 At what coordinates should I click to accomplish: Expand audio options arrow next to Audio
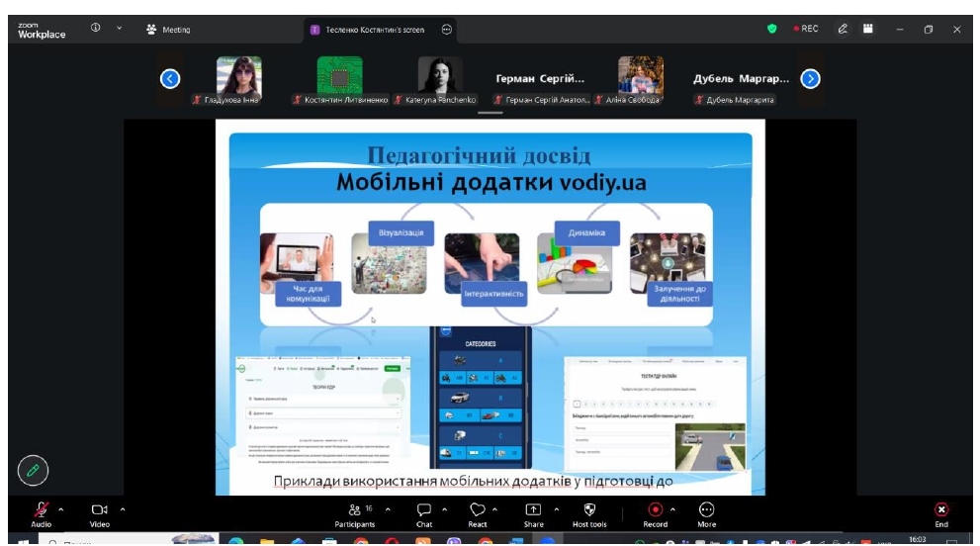tap(60, 509)
